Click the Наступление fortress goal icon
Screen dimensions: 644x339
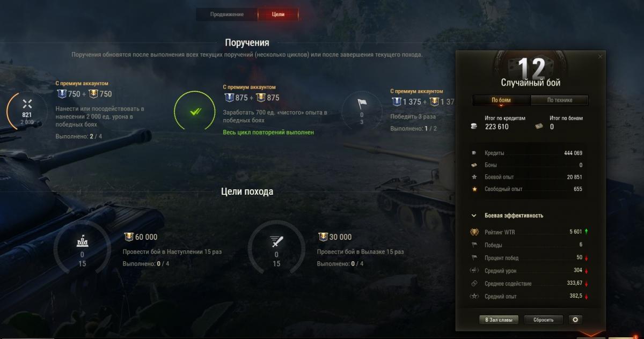point(82,241)
